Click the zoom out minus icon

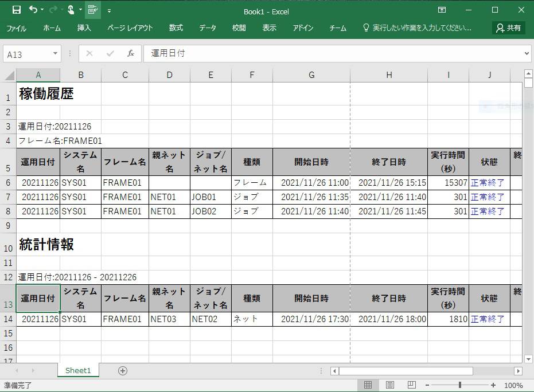[427, 385]
